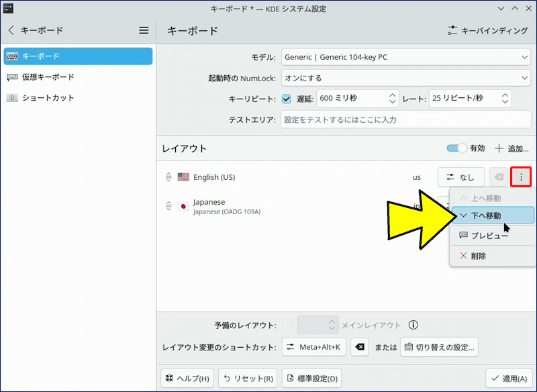Screen dimensions: 537x392
Task: Uncheck the キーリピート checkbox
Action: 287,99
